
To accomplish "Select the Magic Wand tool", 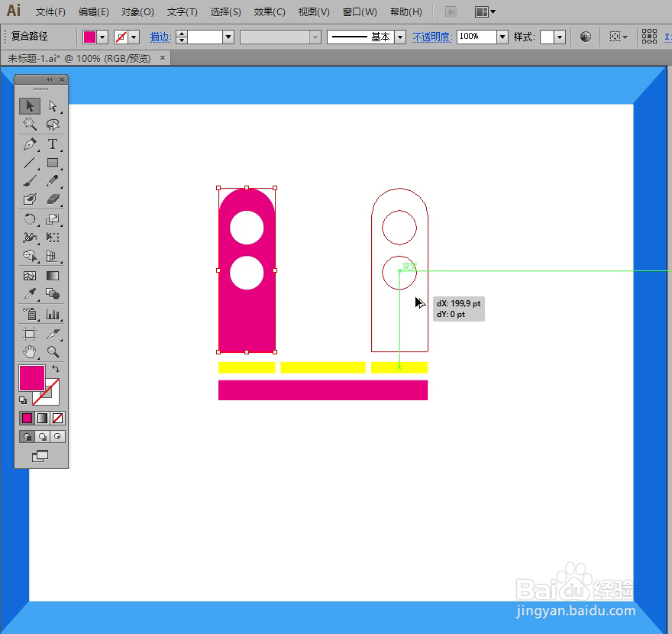I will [30, 125].
